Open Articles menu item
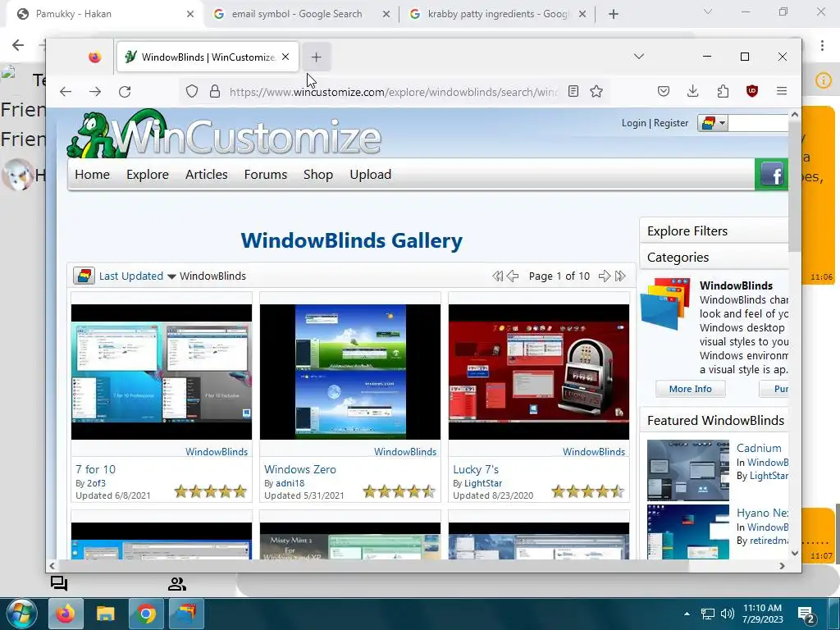This screenshot has height=630, width=840. pos(206,175)
